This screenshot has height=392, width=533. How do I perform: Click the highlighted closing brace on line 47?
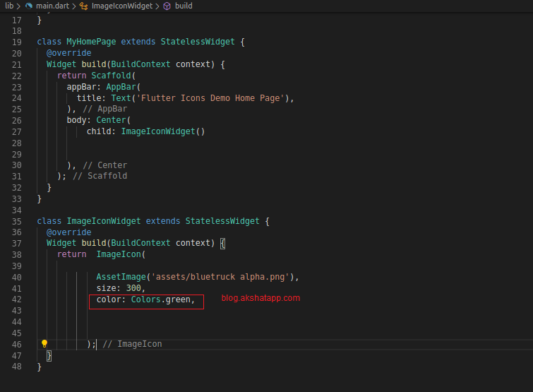click(x=49, y=356)
